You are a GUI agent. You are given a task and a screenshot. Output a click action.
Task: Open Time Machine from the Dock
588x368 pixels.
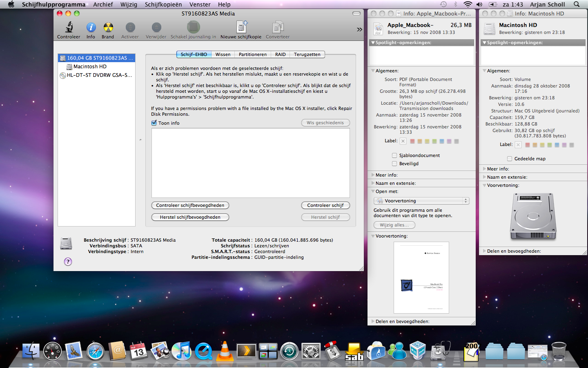click(x=289, y=351)
